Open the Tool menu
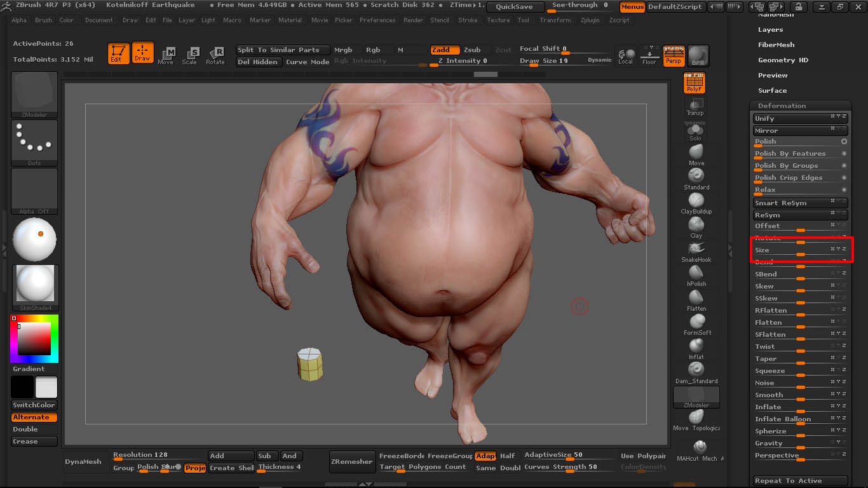 [x=523, y=20]
